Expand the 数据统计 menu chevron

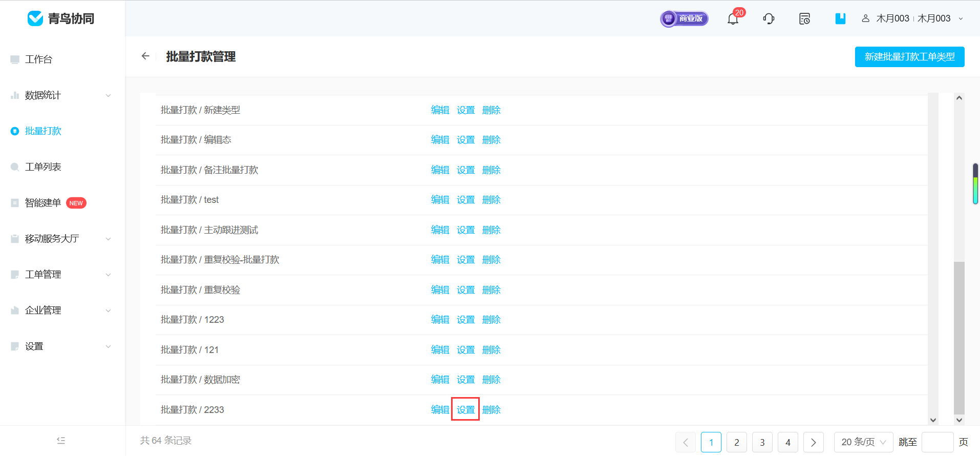[108, 95]
